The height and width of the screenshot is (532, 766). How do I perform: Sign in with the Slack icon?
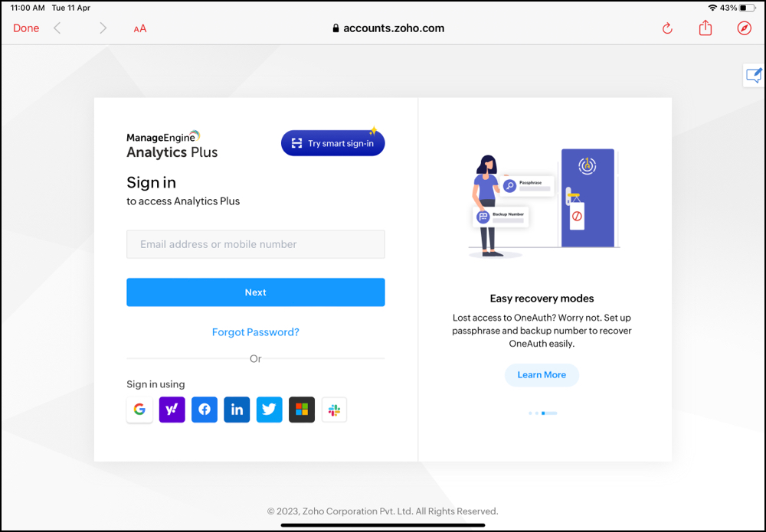tap(334, 410)
